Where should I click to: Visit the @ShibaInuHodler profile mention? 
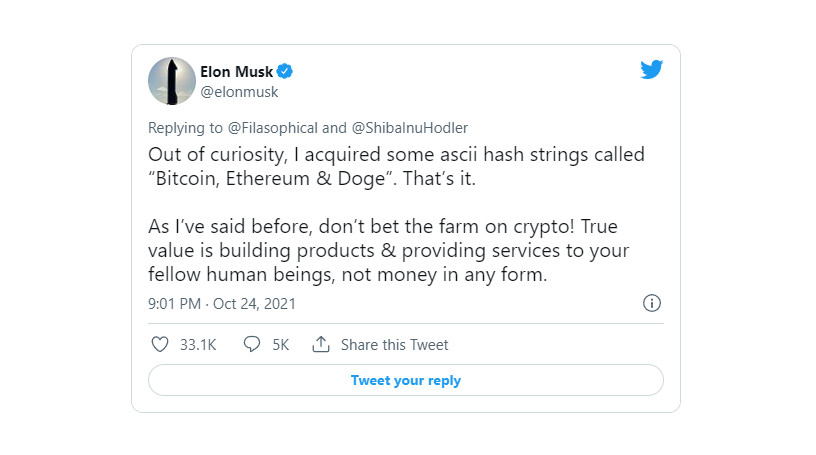410,128
